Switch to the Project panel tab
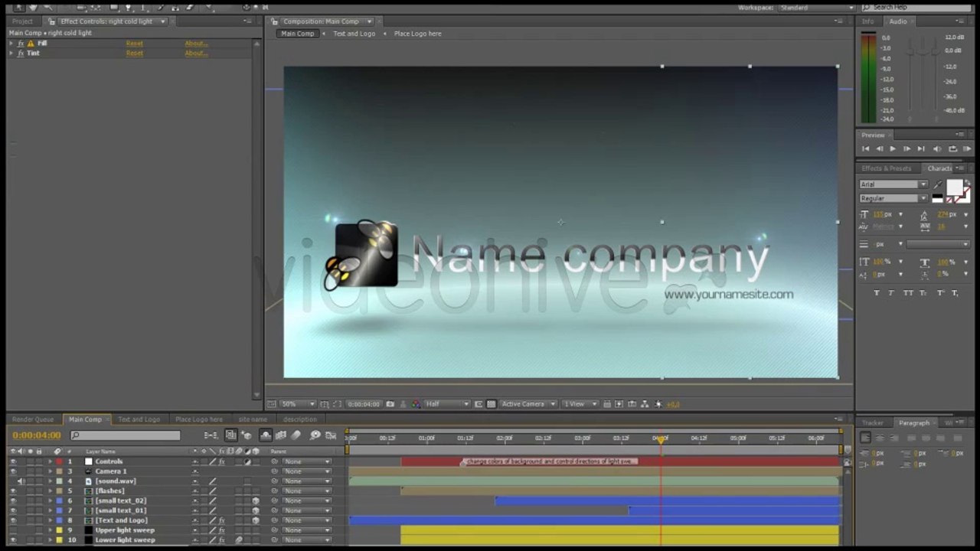 pos(22,21)
